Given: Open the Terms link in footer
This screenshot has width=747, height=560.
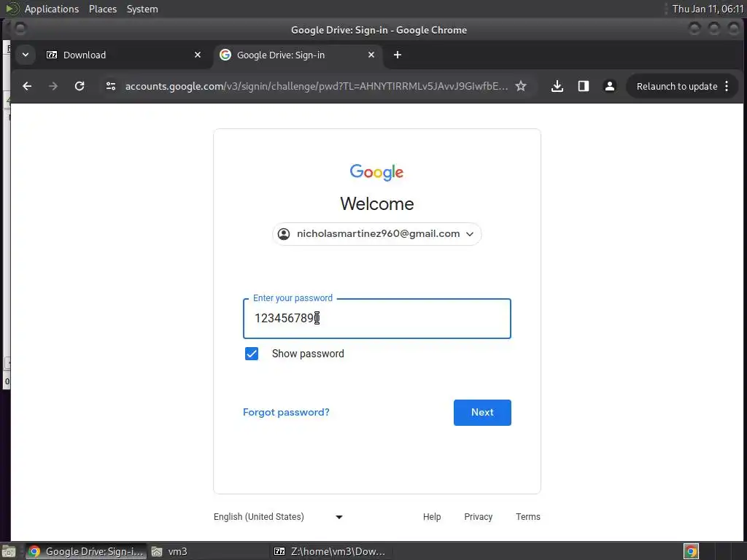Looking at the screenshot, I should [x=528, y=517].
